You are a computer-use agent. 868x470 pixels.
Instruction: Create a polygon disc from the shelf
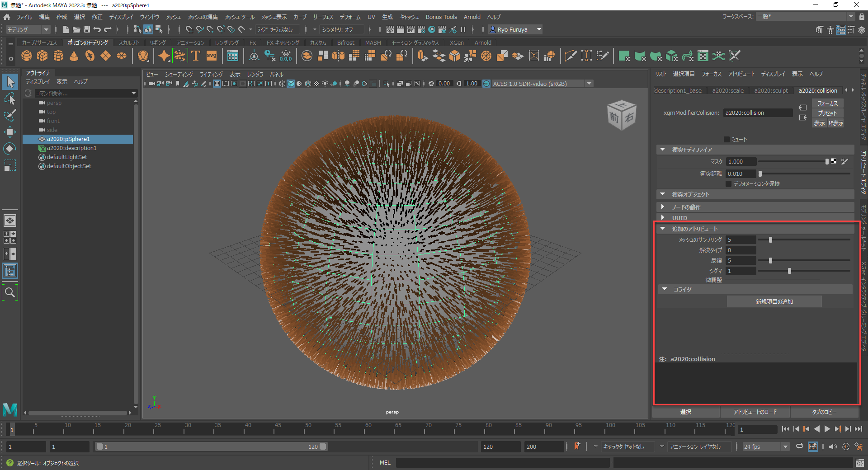pyautogui.click(x=122, y=56)
